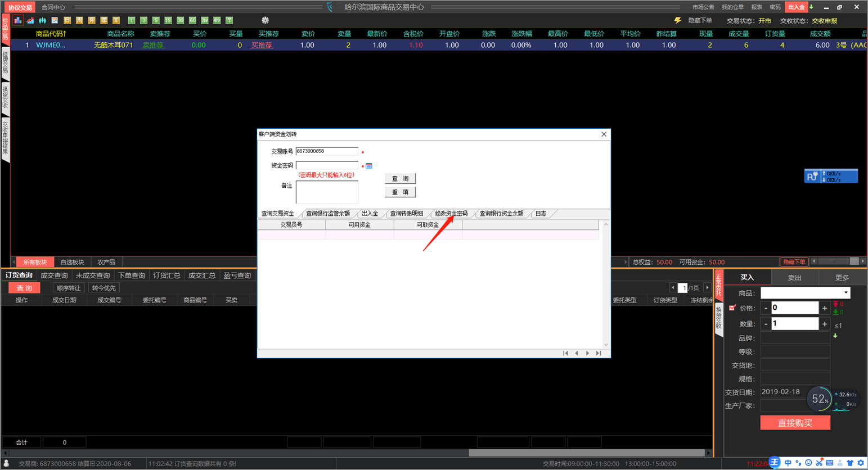Click the 直接购买 button

795,423
